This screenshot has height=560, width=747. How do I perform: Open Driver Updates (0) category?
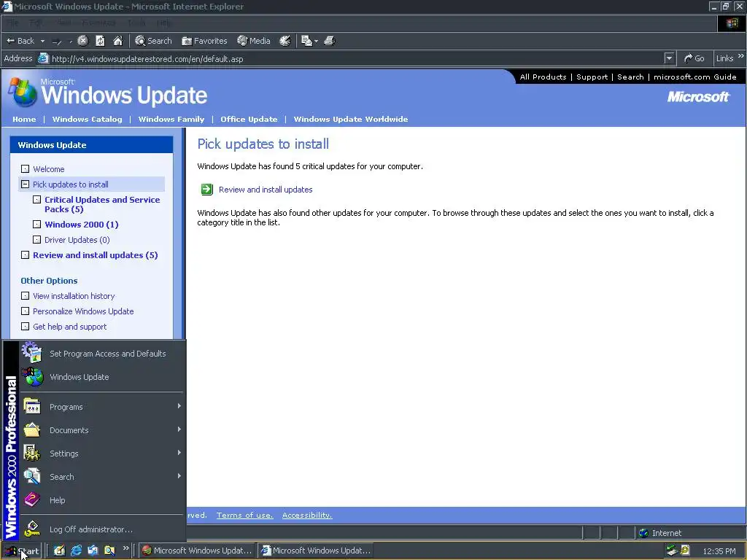77,239
